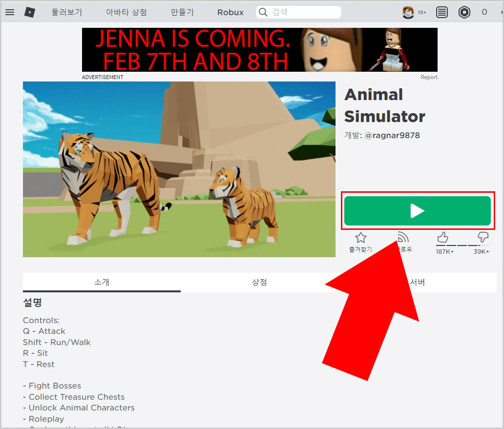Click the 187K+ likes count

[445, 251]
